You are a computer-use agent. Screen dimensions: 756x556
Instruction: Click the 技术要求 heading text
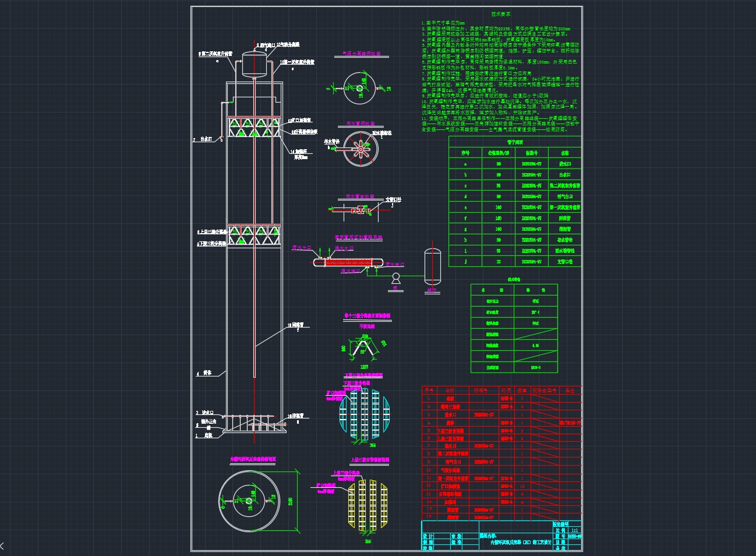click(x=500, y=13)
